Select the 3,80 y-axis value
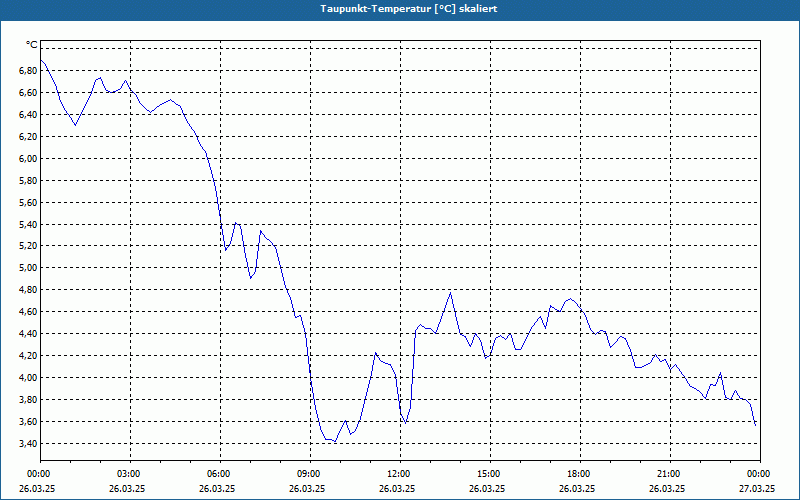 [x=28, y=399]
